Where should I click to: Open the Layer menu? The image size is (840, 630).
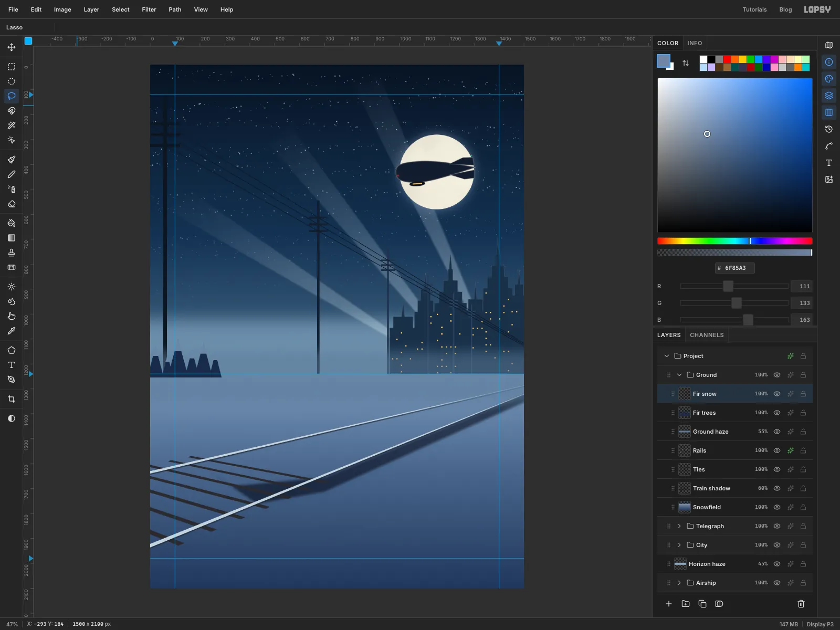pos(91,9)
